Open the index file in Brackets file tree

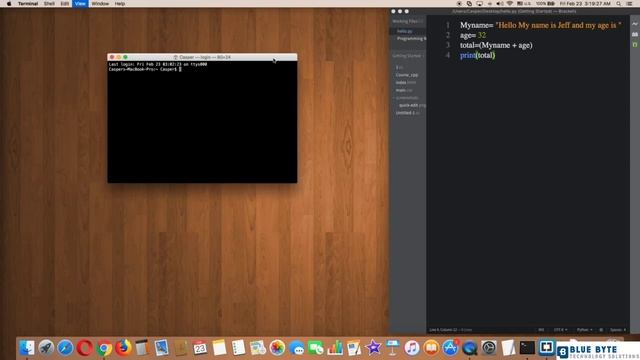[405, 83]
